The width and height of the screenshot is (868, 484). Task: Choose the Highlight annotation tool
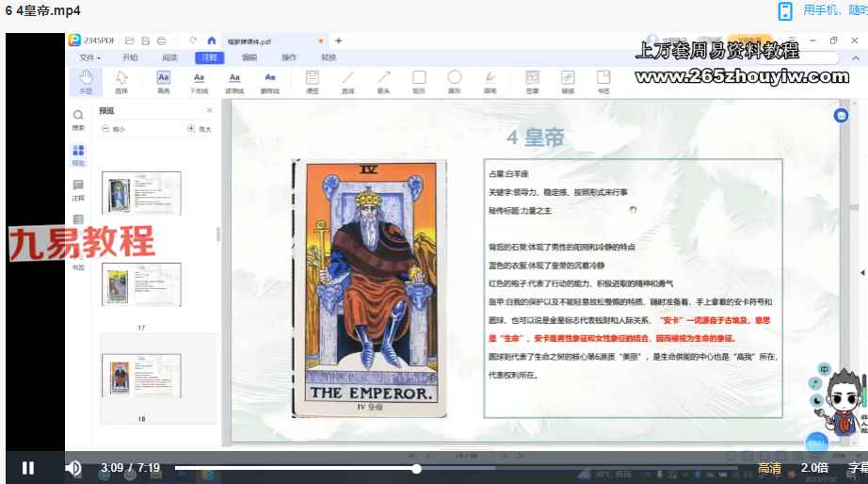pyautogui.click(x=164, y=81)
